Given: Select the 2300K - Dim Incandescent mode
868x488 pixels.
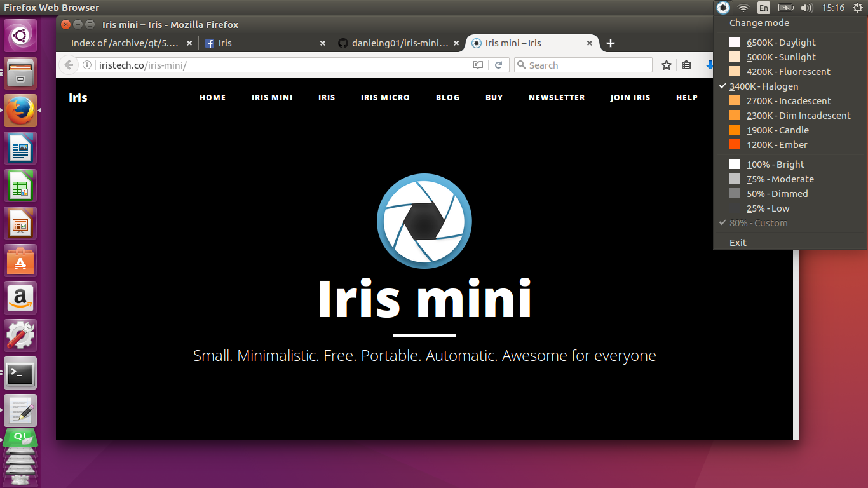Looking at the screenshot, I should point(790,116).
